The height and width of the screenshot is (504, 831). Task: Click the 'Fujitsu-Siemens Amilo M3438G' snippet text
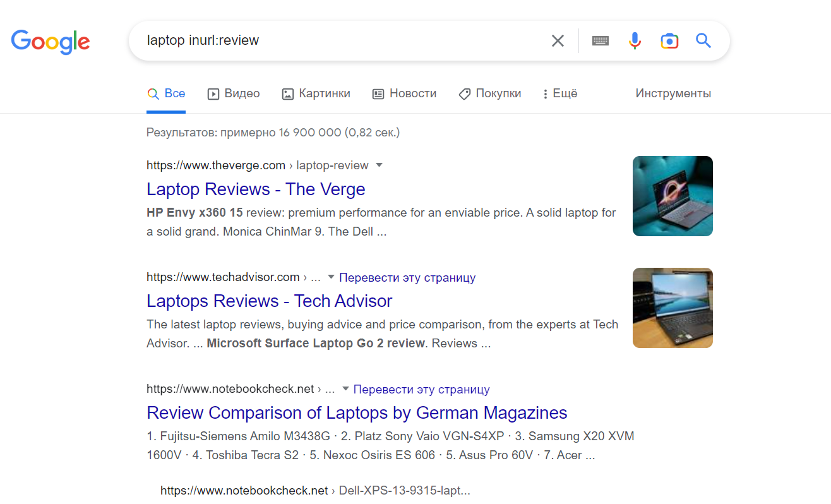[244, 436]
